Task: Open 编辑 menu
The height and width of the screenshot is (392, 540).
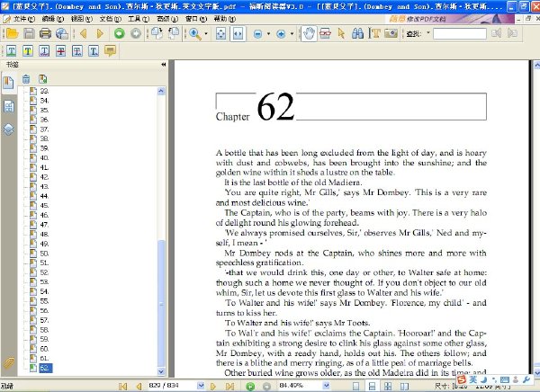Action: pos(53,19)
